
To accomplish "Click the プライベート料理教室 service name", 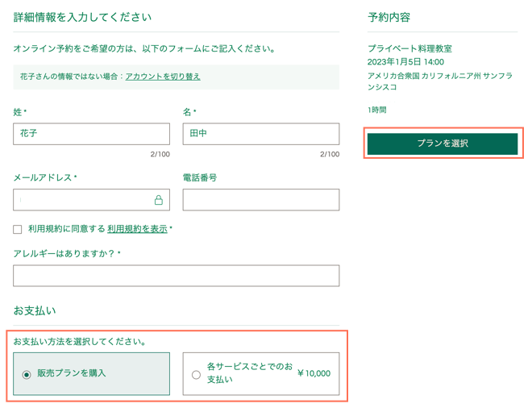I will pos(409,48).
